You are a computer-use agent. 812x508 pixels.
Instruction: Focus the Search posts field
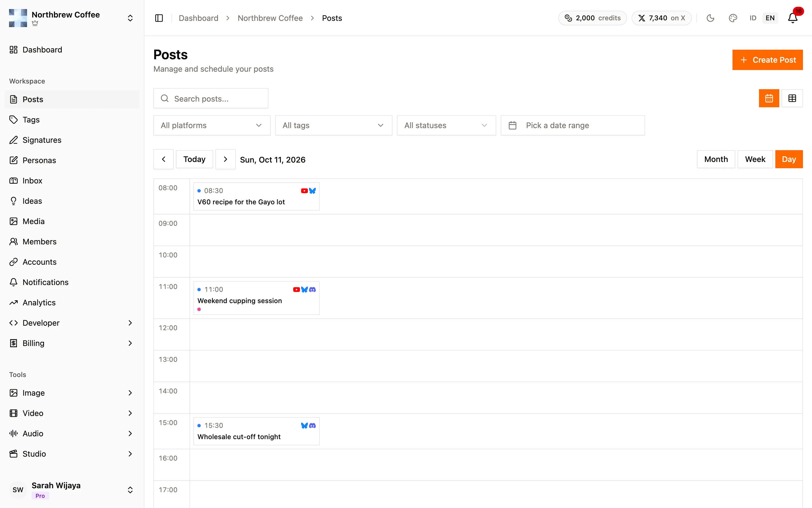[x=211, y=98]
